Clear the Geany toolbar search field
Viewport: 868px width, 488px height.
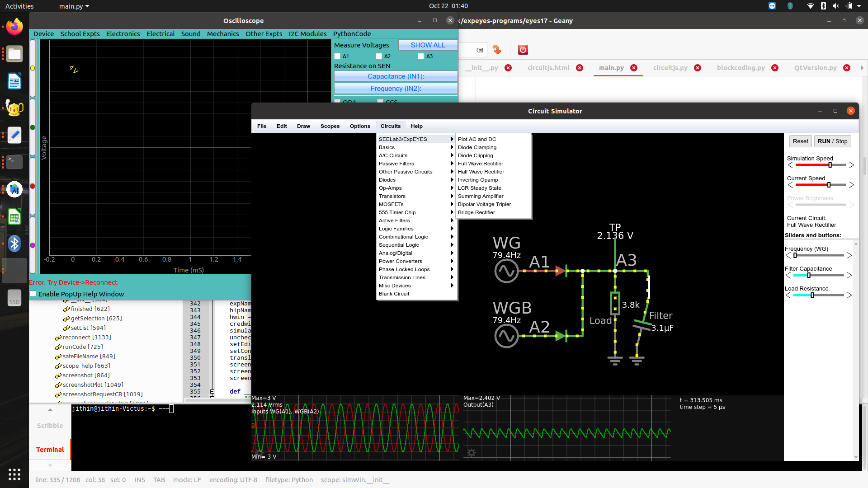[x=480, y=50]
